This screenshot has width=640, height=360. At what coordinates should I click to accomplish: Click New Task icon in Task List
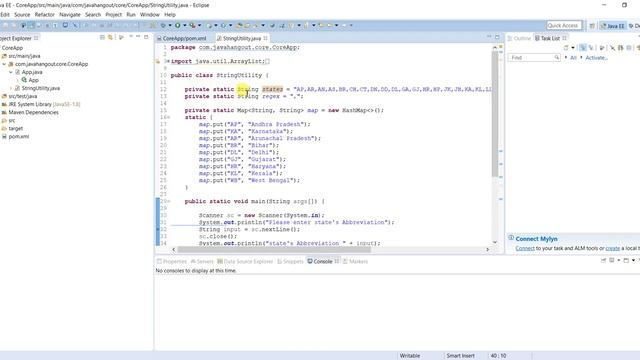pyautogui.click(x=566, y=48)
